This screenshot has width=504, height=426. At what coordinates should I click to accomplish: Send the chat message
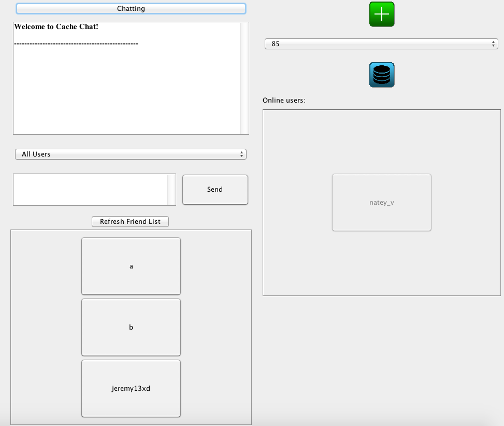pos(215,190)
